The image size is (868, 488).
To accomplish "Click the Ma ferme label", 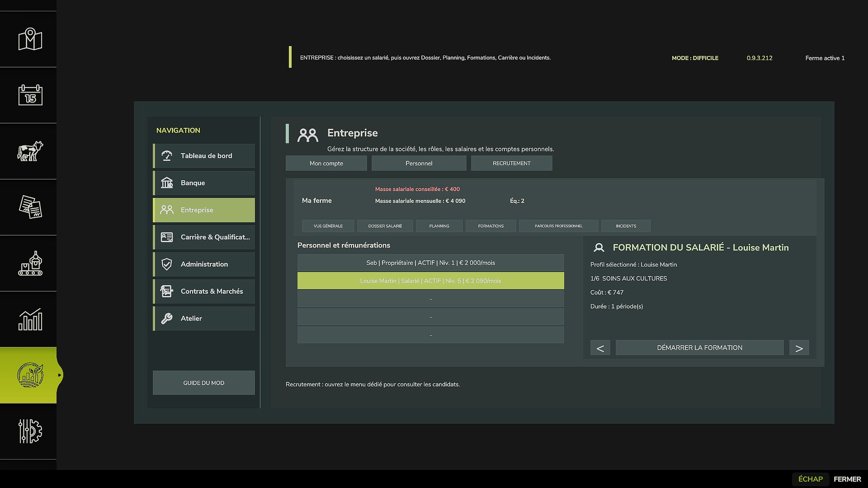I will pyautogui.click(x=317, y=201).
